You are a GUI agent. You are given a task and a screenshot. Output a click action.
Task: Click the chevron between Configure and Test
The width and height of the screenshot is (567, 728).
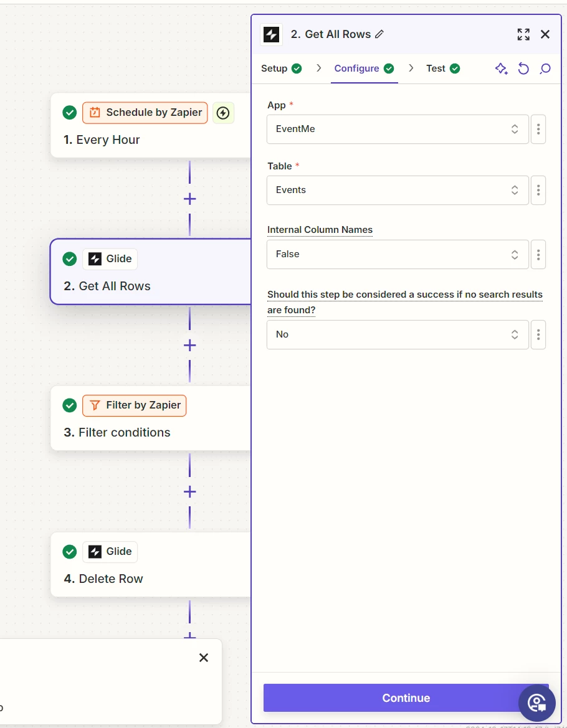[x=411, y=69]
